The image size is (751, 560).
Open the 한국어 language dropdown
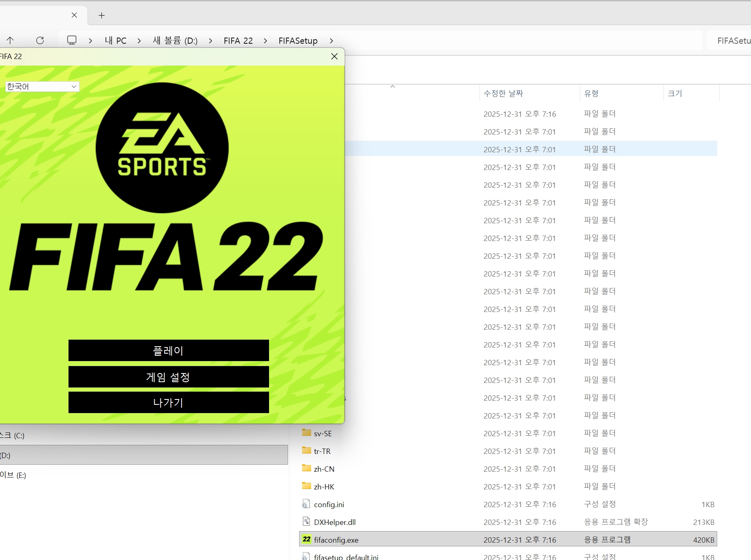pos(42,87)
